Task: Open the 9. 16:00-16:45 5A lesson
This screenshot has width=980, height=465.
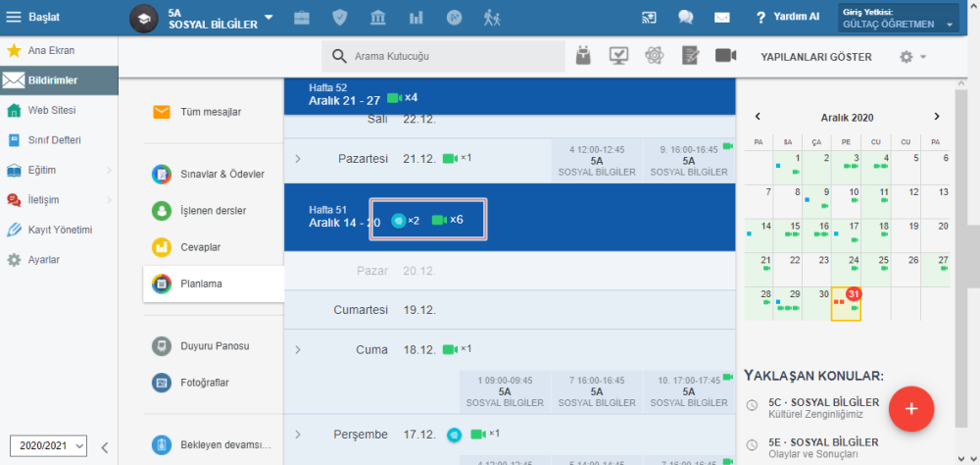Action: click(x=689, y=161)
